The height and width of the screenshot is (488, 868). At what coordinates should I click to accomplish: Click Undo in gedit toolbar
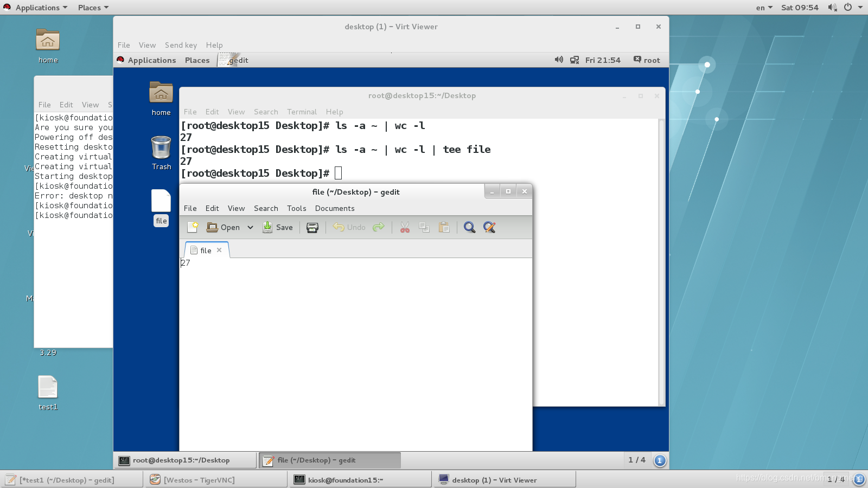[349, 227]
